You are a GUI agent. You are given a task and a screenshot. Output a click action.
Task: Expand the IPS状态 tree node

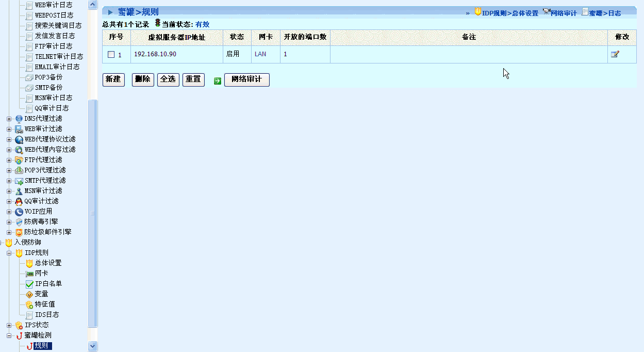point(9,325)
